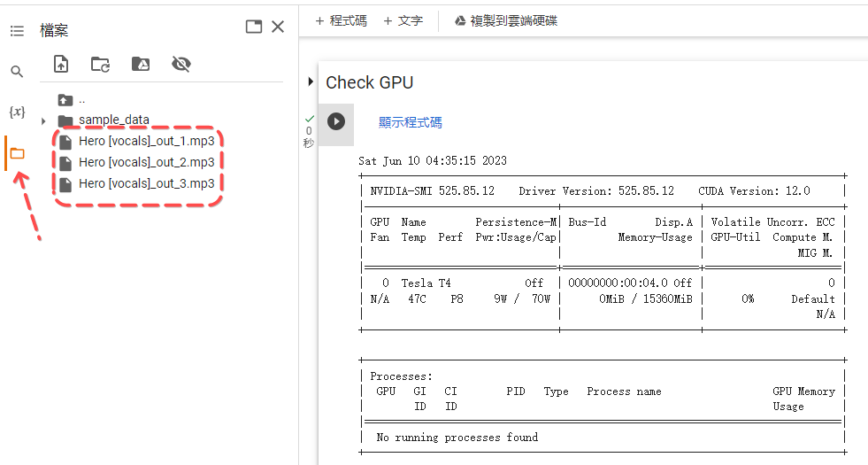Click the refresh folder icon

(100, 64)
